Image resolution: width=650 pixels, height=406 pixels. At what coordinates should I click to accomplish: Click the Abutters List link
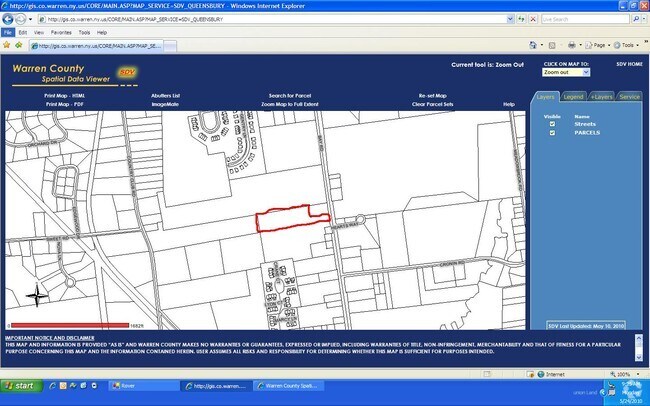coord(165,94)
